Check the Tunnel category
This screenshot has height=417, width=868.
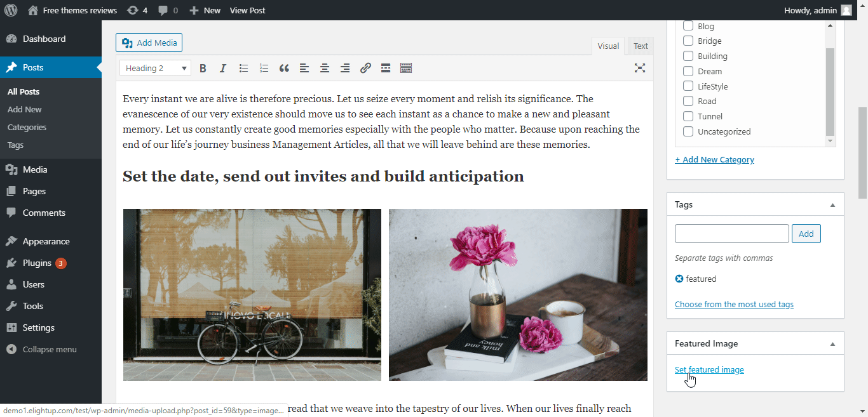688,116
